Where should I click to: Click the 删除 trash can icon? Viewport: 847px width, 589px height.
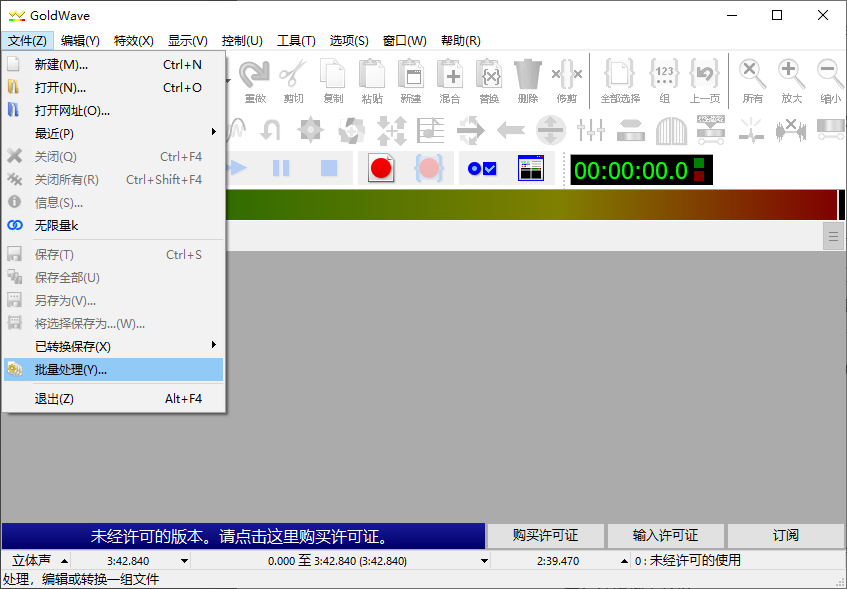pyautogui.click(x=527, y=80)
